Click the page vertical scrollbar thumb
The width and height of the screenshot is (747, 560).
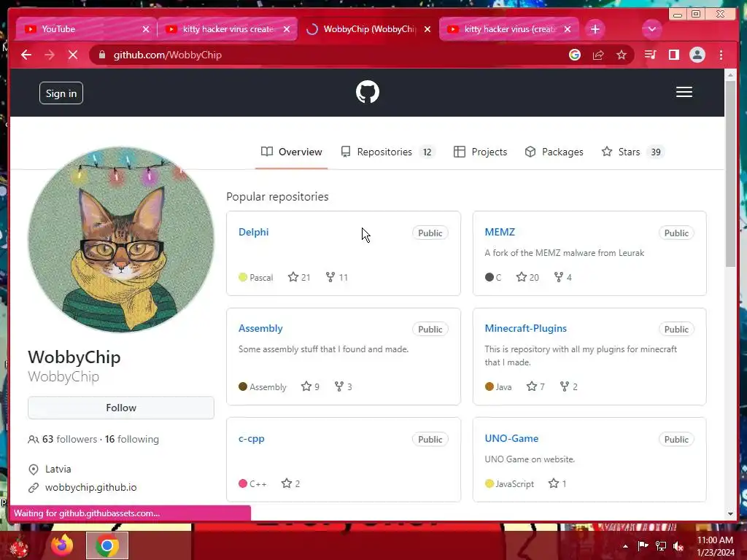coord(729,174)
